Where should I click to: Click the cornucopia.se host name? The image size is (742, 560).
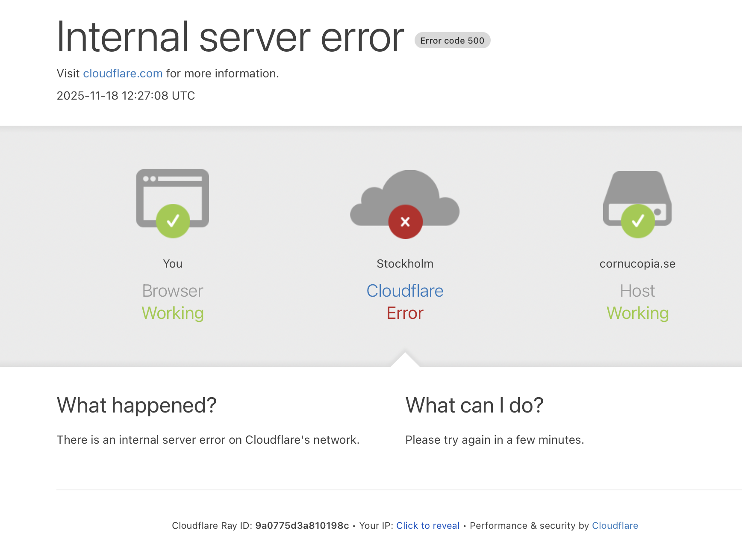click(637, 264)
